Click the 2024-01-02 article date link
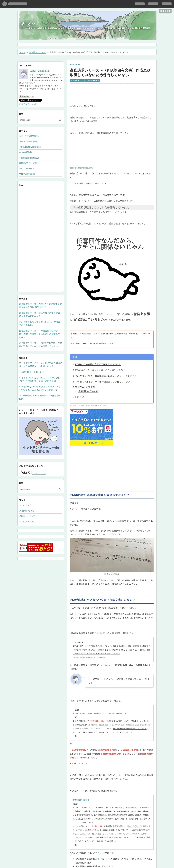Screen dimensions: 174x868 point(75,65)
